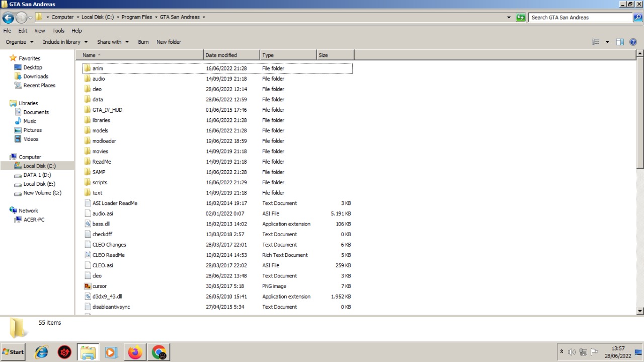Click the Start button
This screenshot has height=362, width=644.
(x=14, y=352)
